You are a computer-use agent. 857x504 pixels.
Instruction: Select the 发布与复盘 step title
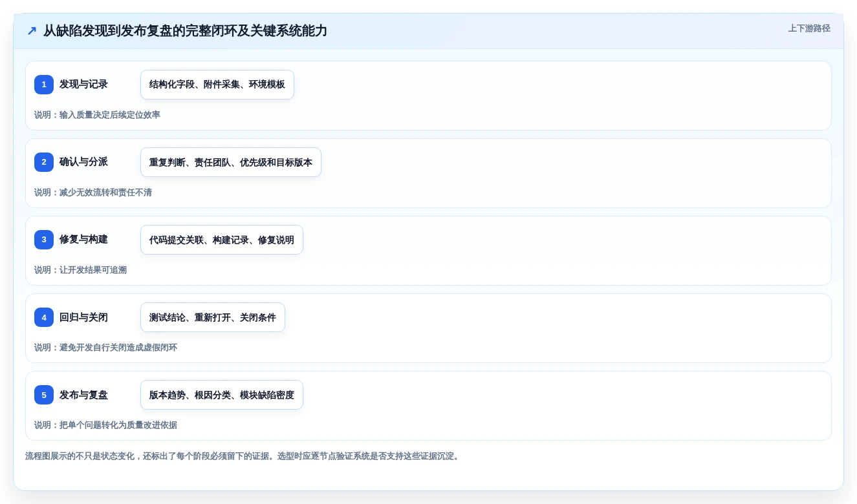pyautogui.click(x=83, y=395)
